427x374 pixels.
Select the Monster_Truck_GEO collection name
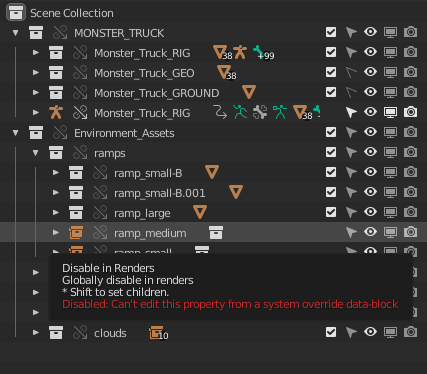tap(144, 73)
